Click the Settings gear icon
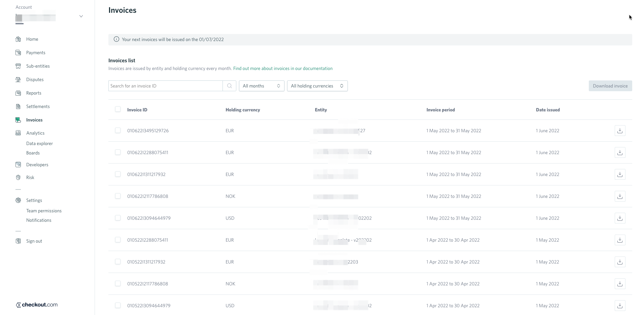This screenshot has height=315, width=644. (18, 200)
